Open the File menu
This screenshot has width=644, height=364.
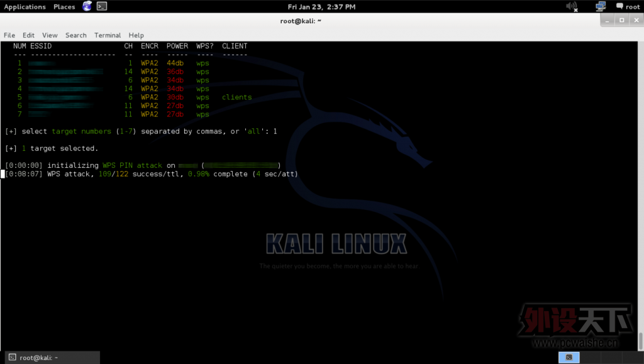[x=9, y=35]
